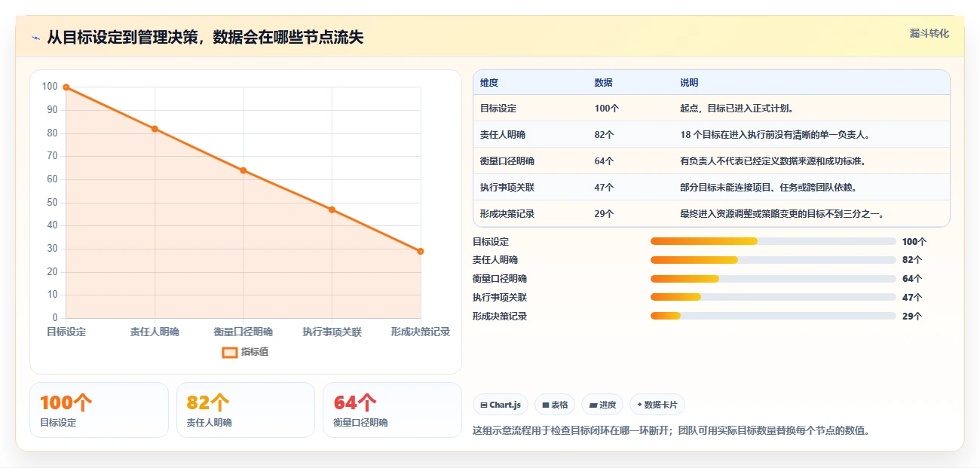Toggle the 指标值 legend swatch

[x=230, y=352]
